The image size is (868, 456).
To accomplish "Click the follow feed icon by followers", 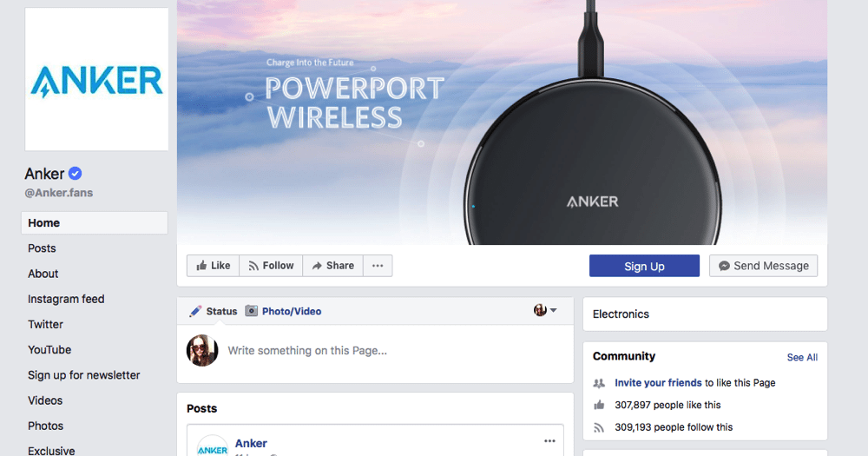I will click(x=599, y=427).
